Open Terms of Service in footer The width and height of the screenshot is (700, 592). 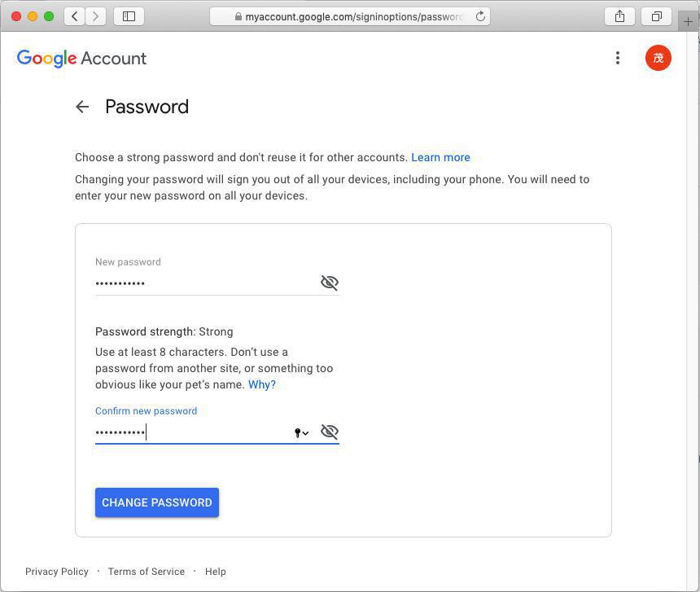pyautogui.click(x=147, y=572)
